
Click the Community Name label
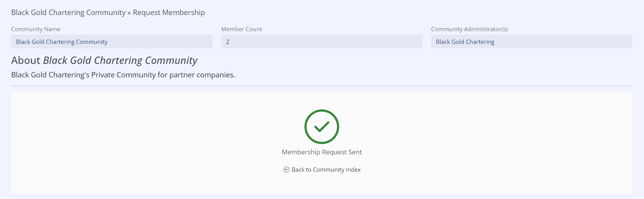(35, 29)
